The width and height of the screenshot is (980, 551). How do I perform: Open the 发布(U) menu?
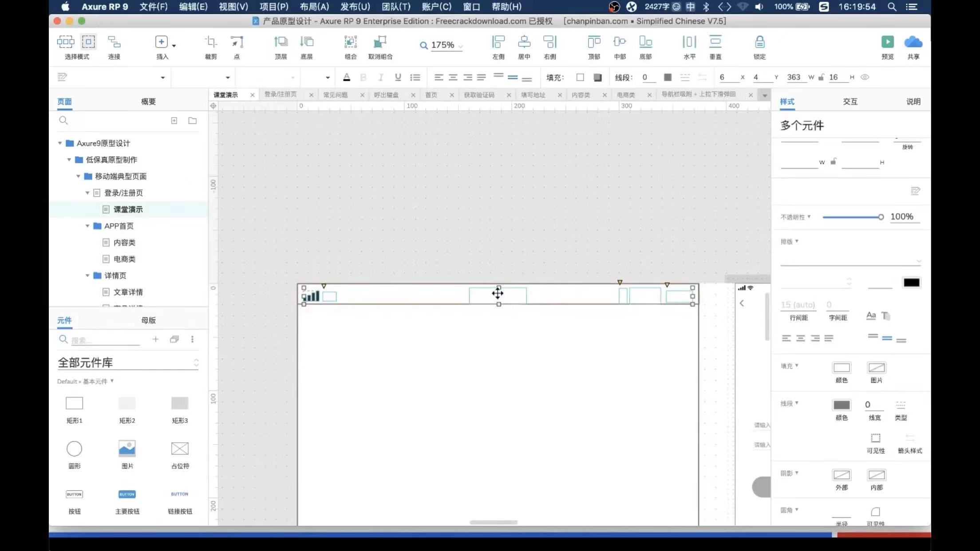pyautogui.click(x=355, y=7)
